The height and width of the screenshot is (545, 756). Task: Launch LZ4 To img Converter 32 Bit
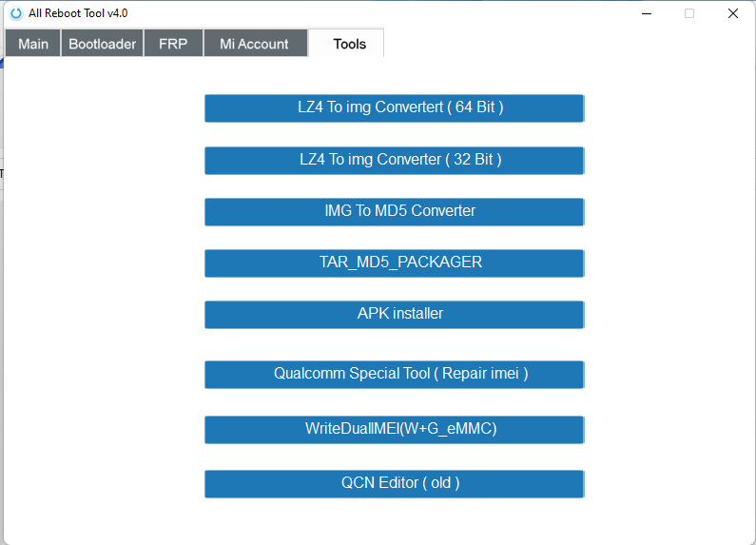coord(394,160)
